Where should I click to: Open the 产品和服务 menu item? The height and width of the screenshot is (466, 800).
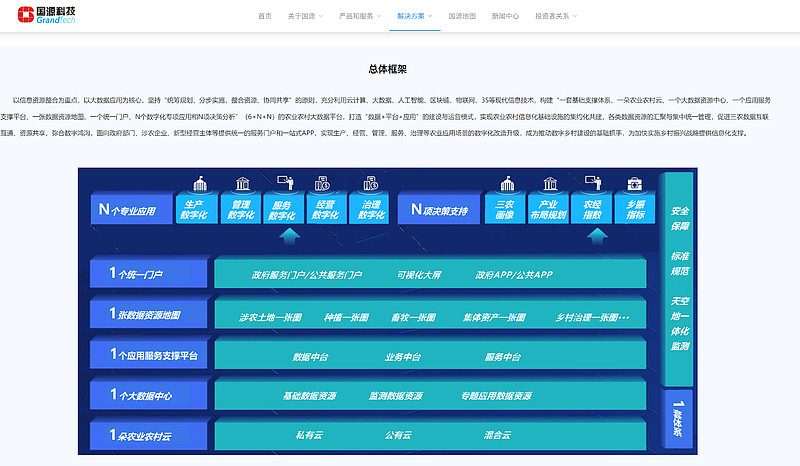(x=356, y=16)
